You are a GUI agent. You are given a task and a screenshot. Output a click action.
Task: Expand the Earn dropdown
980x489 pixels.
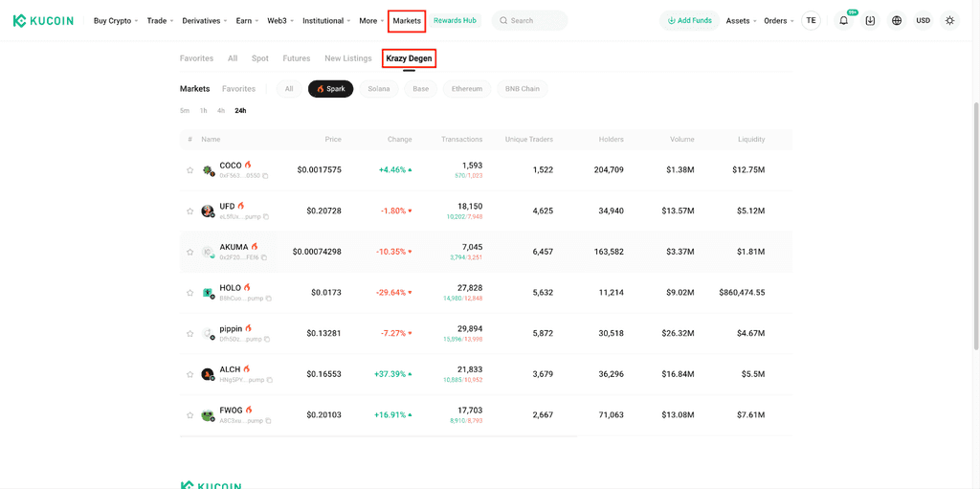click(x=248, y=21)
